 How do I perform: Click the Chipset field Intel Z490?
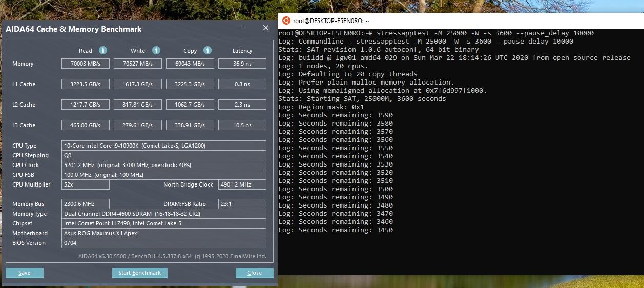click(164, 223)
